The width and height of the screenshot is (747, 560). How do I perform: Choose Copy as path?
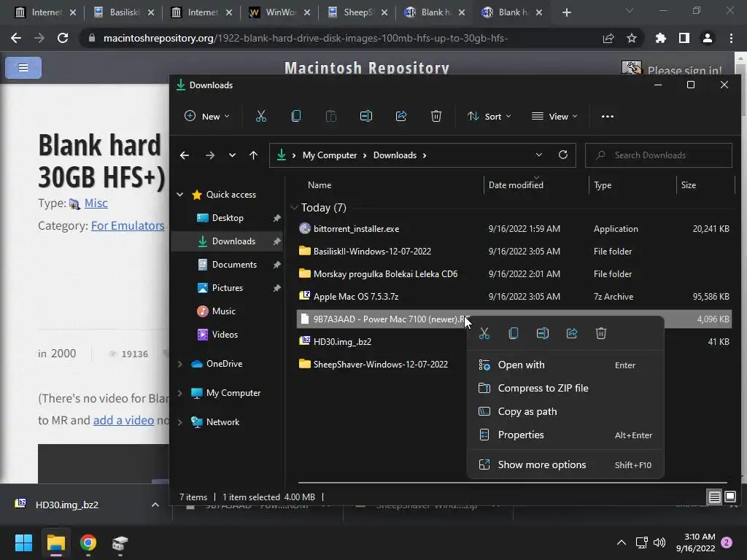(x=565, y=411)
